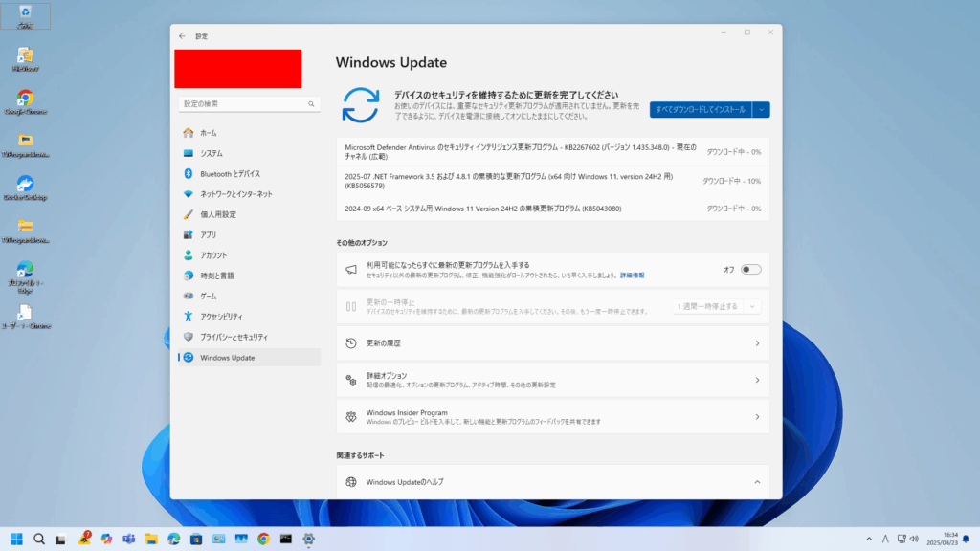Select the Docker Desktop desktop shortcut
The image size is (980, 551).
[x=25, y=188]
